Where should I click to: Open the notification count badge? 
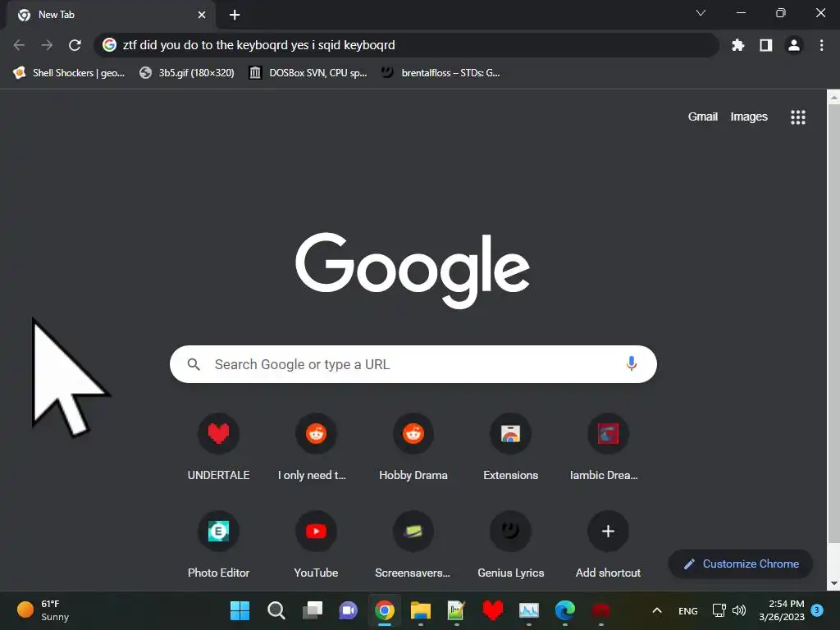click(x=816, y=610)
